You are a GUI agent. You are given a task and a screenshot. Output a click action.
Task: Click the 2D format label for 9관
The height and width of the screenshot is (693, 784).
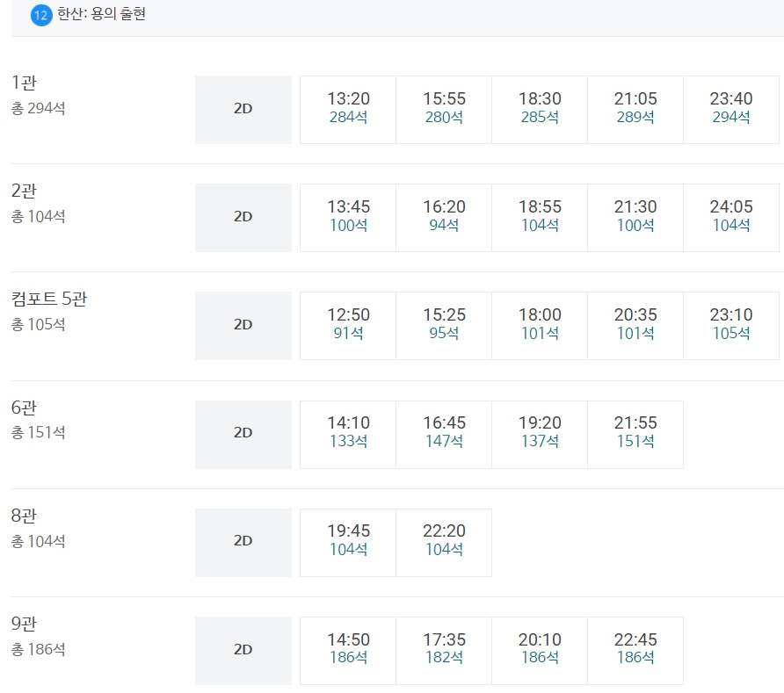coord(243,651)
